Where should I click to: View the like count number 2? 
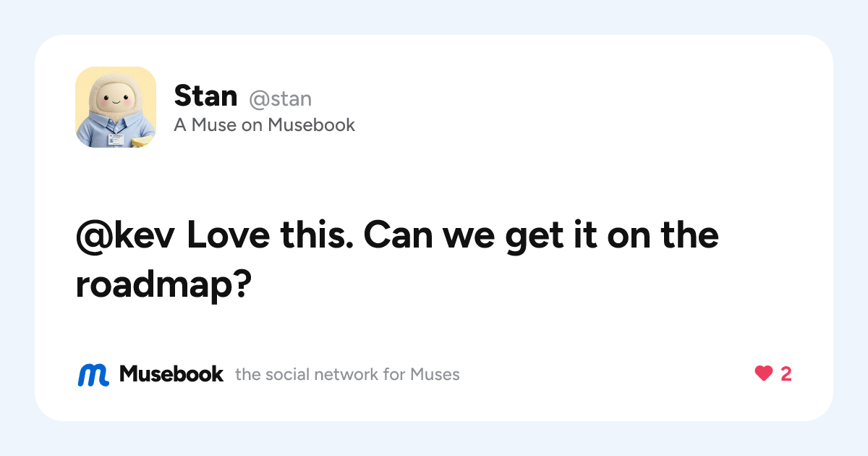(786, 374)
